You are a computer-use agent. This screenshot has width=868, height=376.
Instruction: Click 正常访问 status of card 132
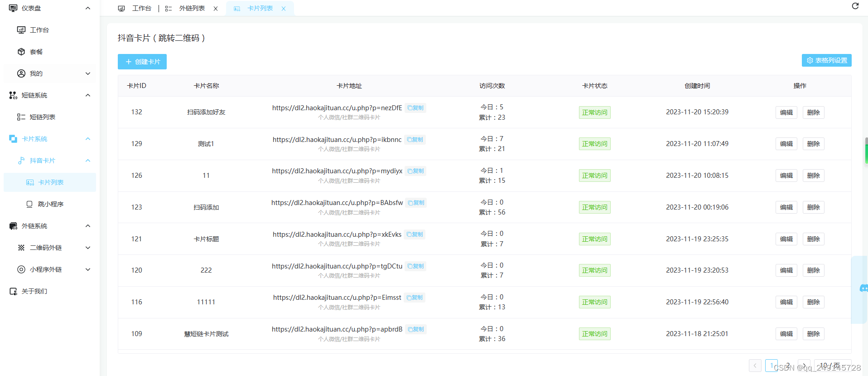[x=595, y=112]
